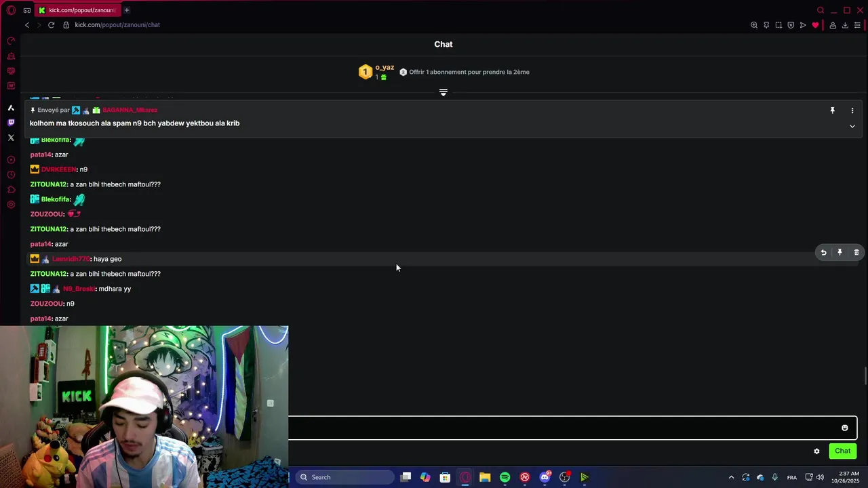The height and width of the screenshot is (488, 868).
Task: Open the ad blocker shield icon
Action: pyautogui.click(x=791, y=25)
